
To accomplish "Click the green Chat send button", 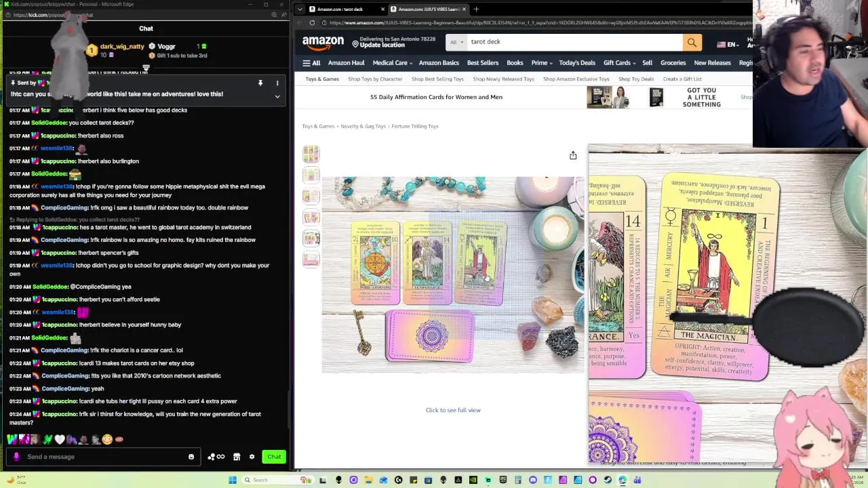I will tap(274, 457).
